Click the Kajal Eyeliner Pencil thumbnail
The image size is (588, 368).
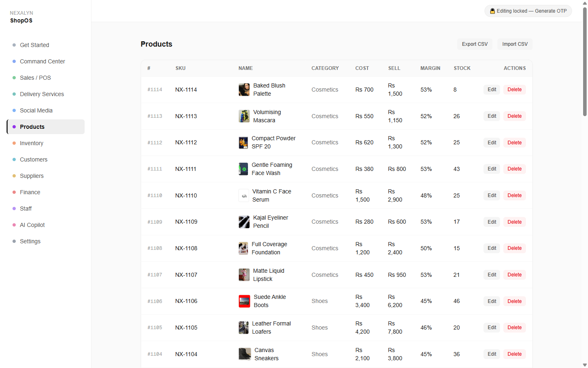[244, 222]
